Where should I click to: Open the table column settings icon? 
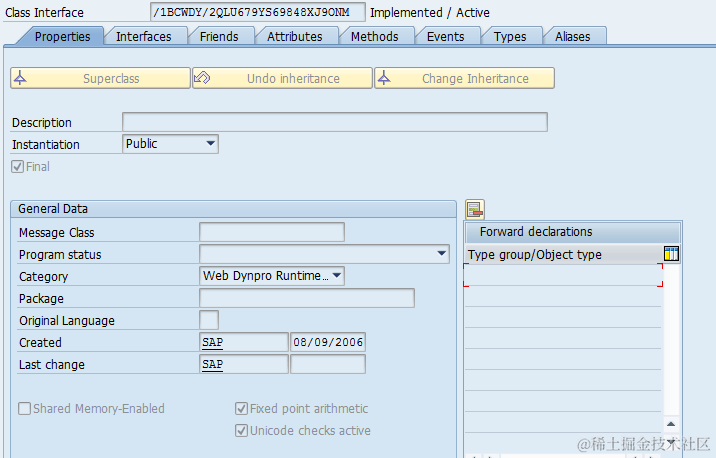671,253
